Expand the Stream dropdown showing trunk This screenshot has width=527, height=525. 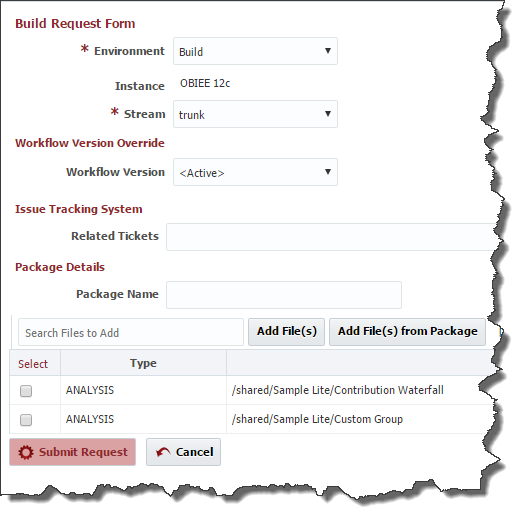coord(255,114)
